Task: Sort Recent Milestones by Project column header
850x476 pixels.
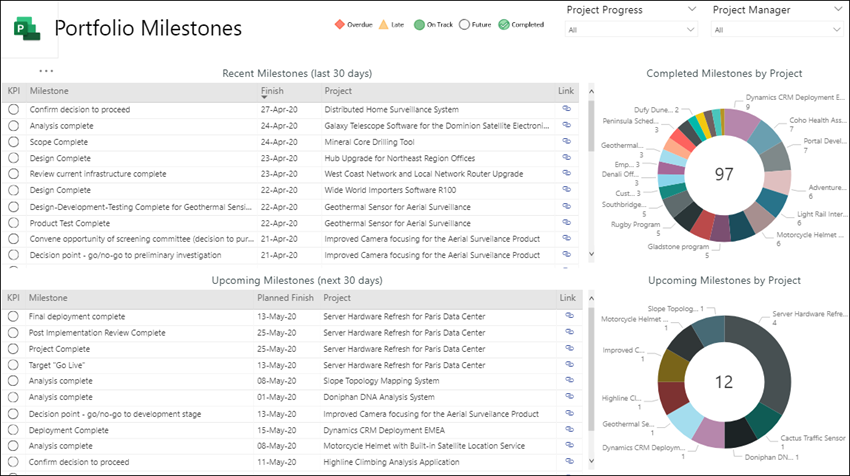Action: click(338, 91)
